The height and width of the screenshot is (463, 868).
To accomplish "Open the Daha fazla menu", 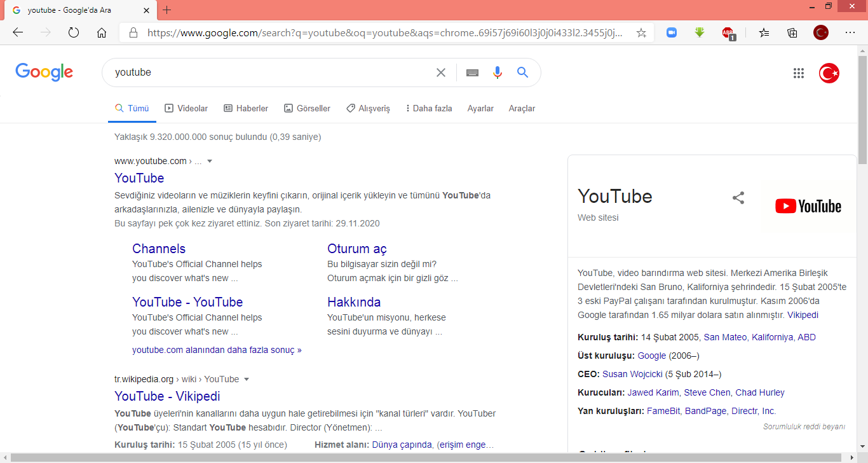I will pos(429,109).
